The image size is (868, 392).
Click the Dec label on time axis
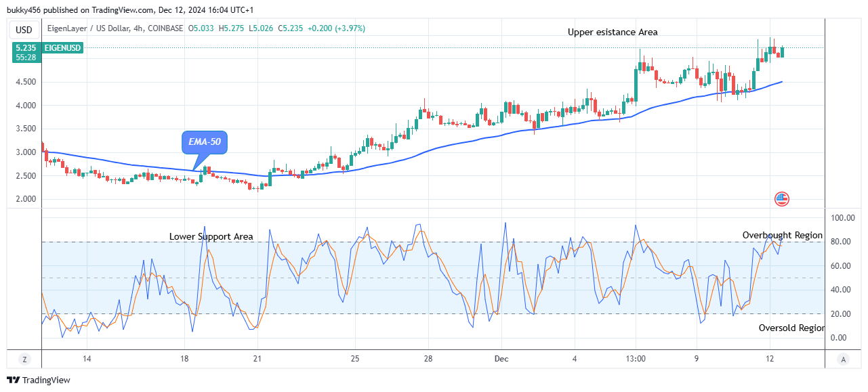[501, 359]
